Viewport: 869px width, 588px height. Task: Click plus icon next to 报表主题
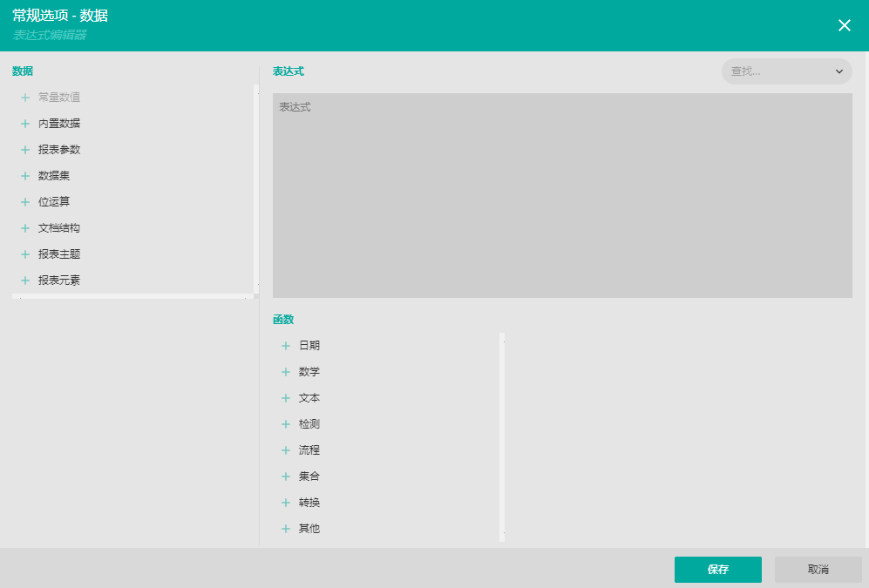coord(25,254)
